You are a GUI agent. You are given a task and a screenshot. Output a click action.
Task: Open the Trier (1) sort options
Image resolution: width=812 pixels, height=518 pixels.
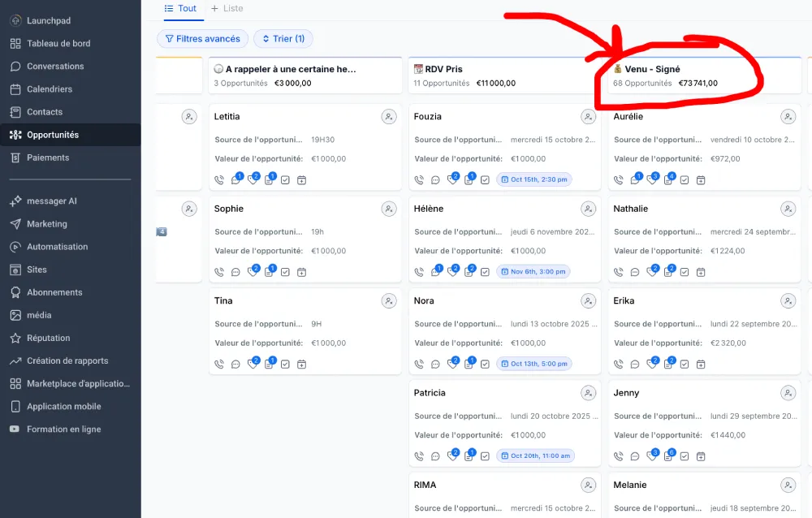point(283,38)
